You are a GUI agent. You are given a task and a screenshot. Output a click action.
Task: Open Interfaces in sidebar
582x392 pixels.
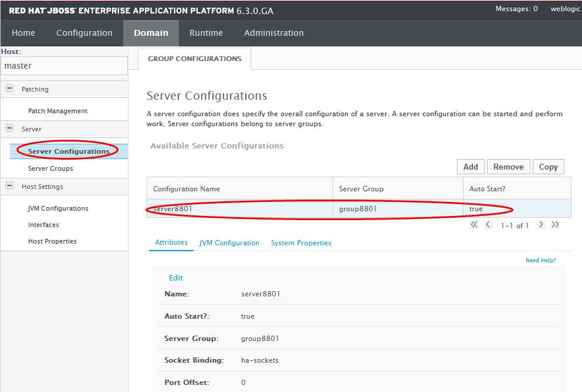(43, 225)
